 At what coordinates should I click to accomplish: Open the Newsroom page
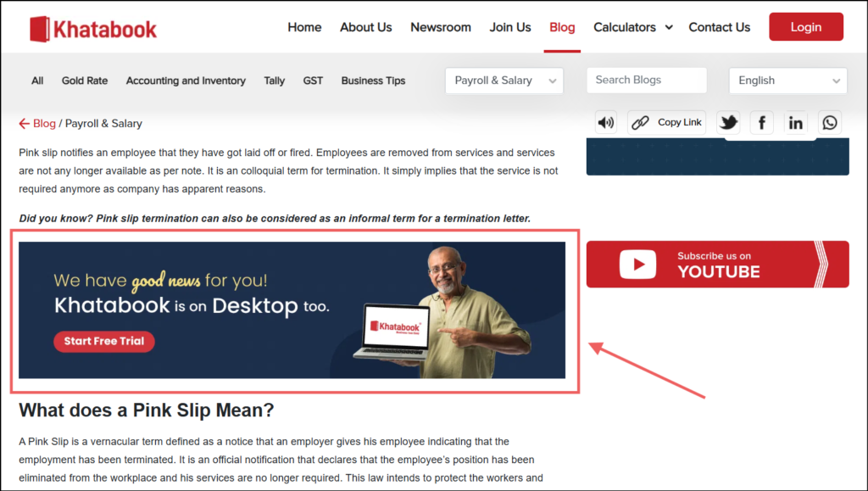(441, 27)
